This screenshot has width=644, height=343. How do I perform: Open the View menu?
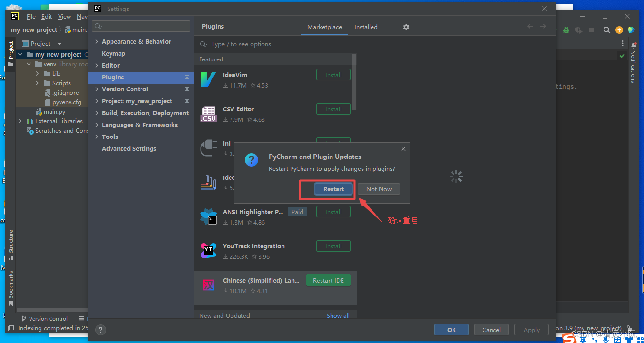(x=64, y=16)
